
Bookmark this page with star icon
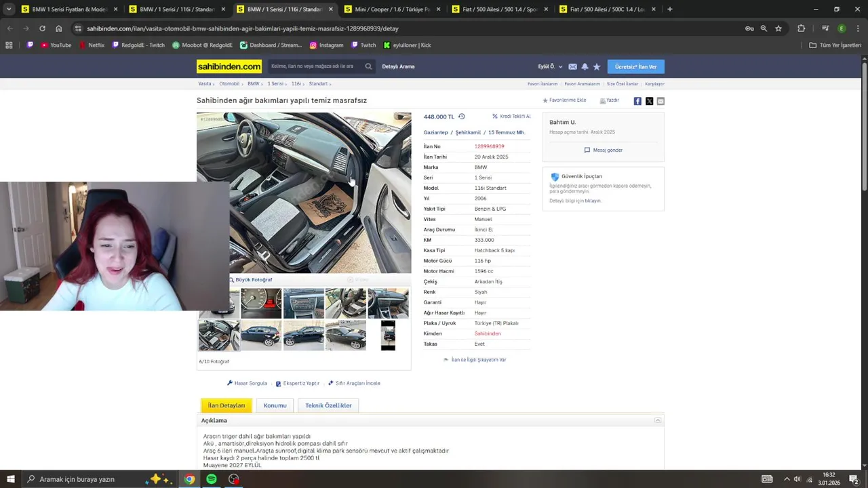(778, 28)
